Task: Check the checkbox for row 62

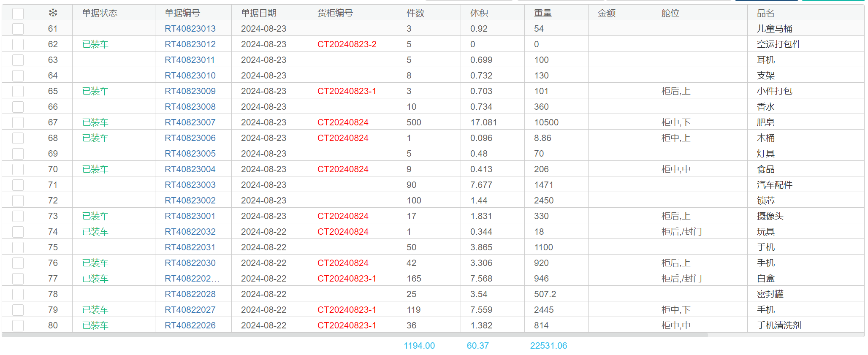Action: pyautogui.click(x=18, y=44)
